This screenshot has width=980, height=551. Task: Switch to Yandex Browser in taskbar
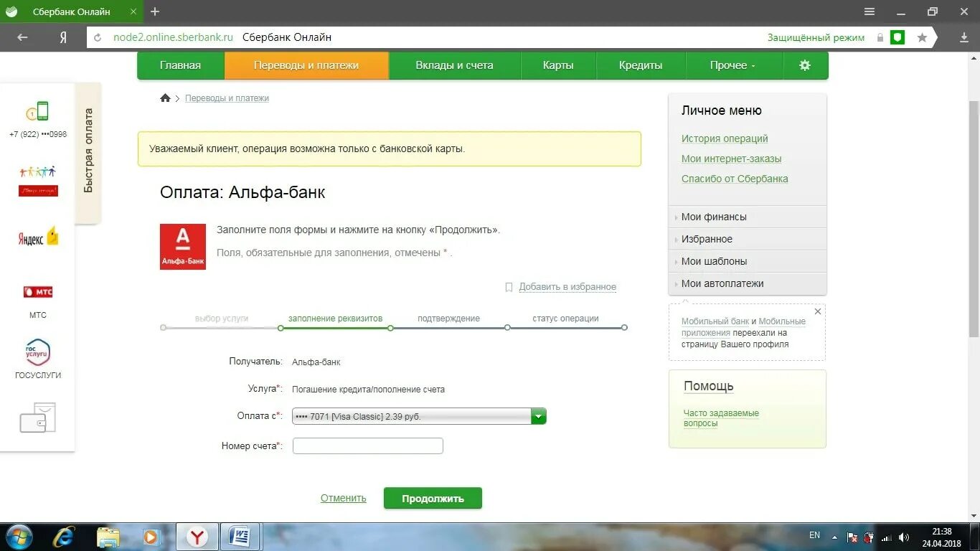coord(197,537)
